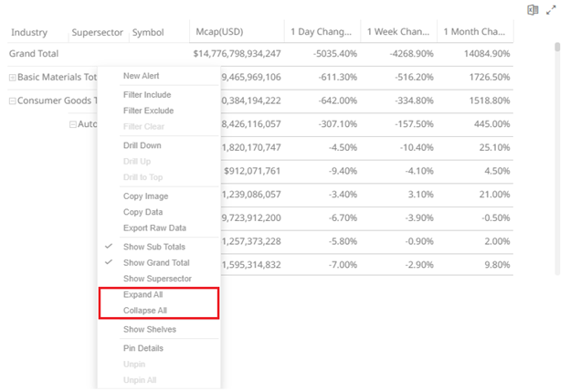570x392 pixels.
Task: Choose Collapse All from the menu
Action: click(x=145, y=311)
